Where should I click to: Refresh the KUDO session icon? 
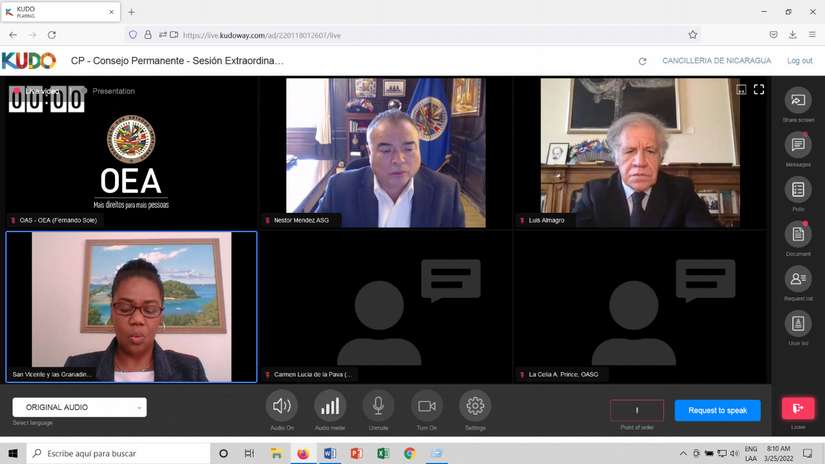coord(642,61)
